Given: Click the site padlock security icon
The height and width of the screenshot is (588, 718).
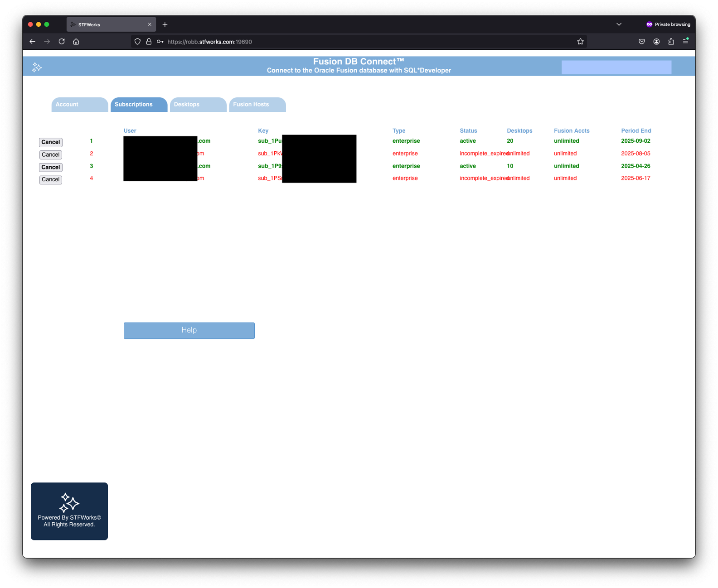Looking at the screenshot, I should coord(149,42).
